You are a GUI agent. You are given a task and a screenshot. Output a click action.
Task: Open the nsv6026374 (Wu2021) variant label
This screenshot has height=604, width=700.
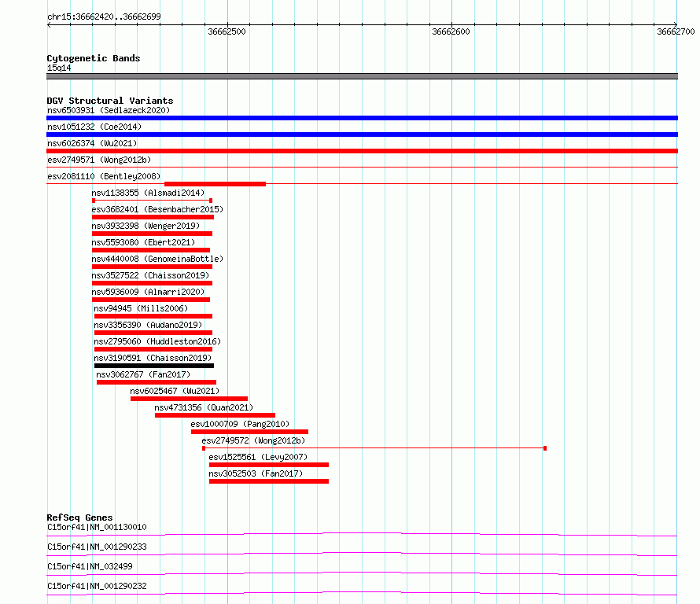click(92, 143)
